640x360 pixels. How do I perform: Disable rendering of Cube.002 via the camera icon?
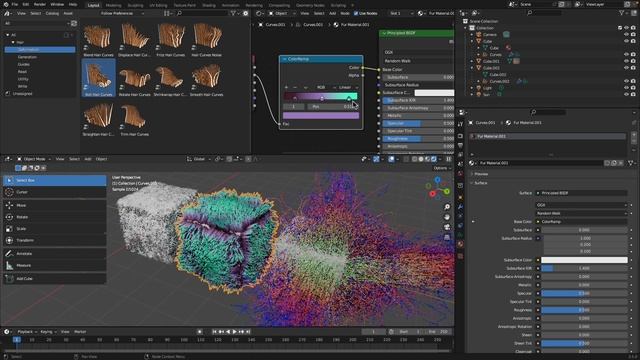633,68
